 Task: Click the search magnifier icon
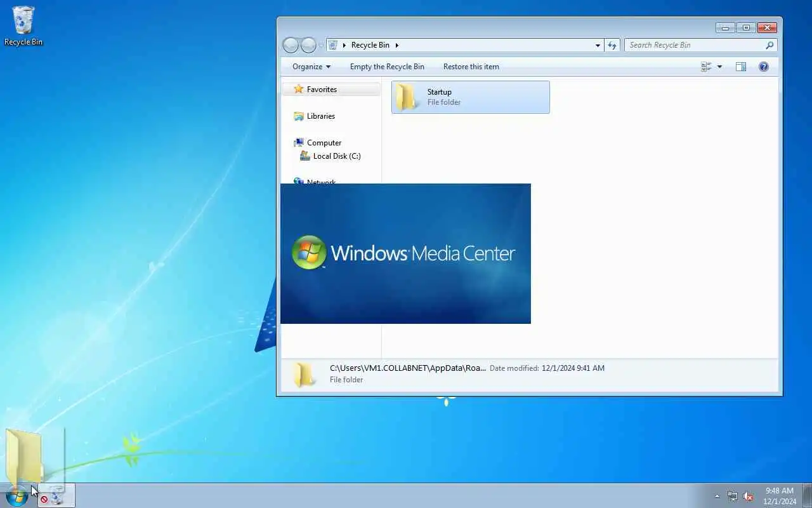point(769,45)
